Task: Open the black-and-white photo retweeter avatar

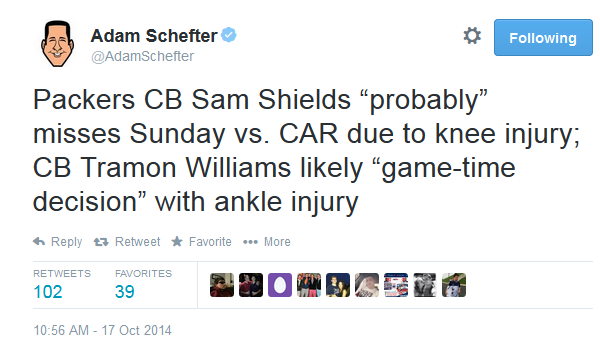Action: (425, 285)
